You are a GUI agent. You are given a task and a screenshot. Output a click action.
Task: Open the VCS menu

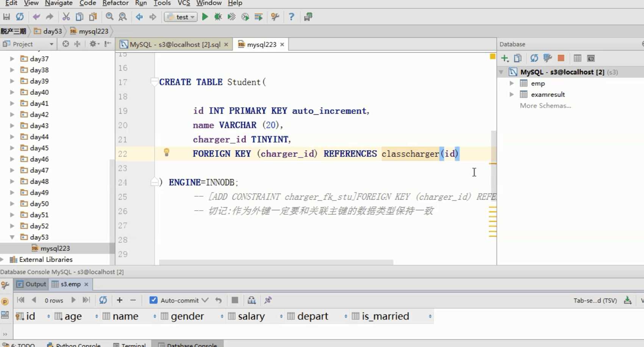[x=184, y=3]
